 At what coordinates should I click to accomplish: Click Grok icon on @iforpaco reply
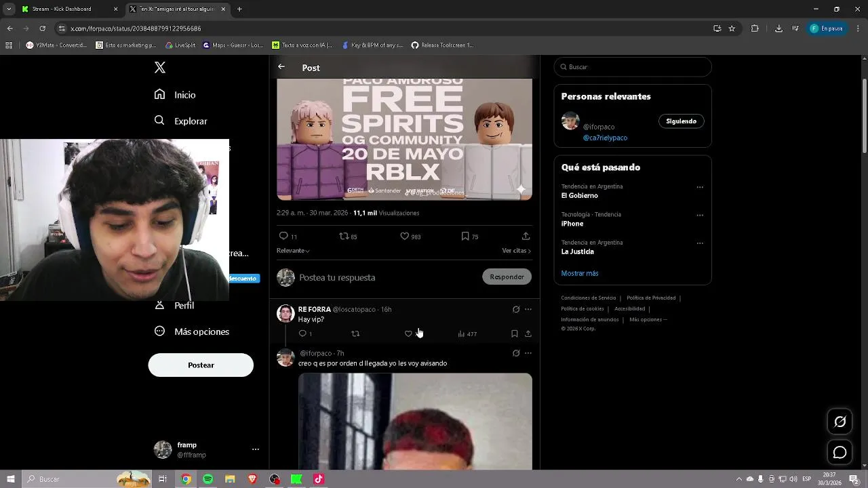point(516,353)
